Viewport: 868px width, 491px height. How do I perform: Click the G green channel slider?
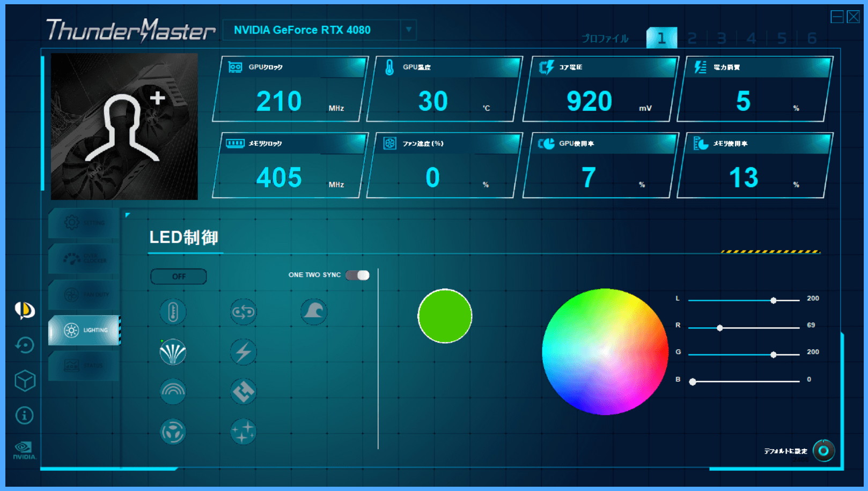click(x=744, y=354)
